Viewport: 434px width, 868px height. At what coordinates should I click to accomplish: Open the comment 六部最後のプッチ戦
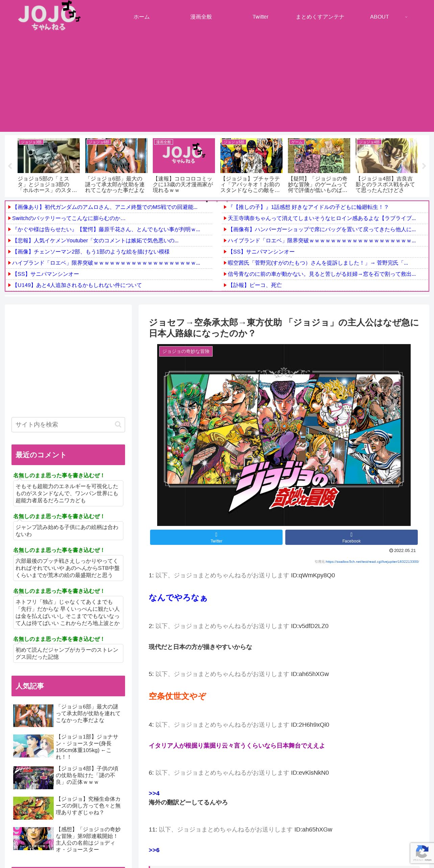pyautogui.click(x=68, y=568)
